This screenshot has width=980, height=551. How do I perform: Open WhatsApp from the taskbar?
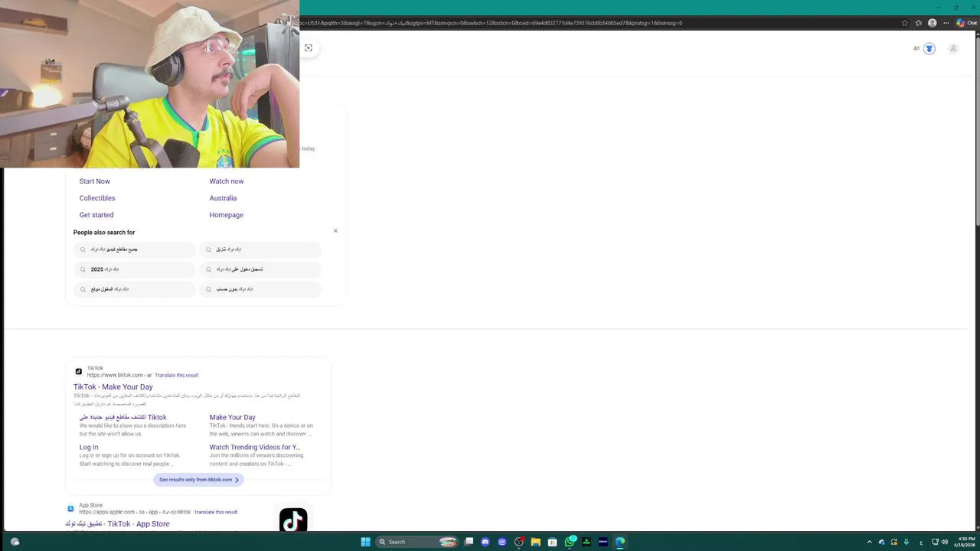click(x=570, y=542)
